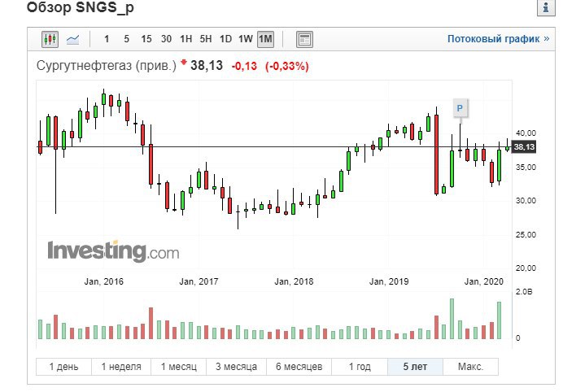Switch to the area chart icon
Screen dimensions: 563x392
pos(72,39)
